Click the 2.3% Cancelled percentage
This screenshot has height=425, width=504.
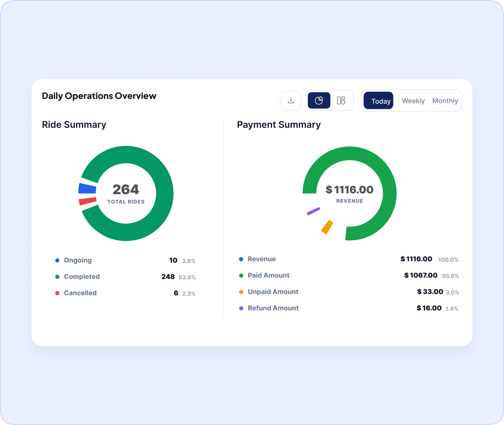coord(189,294)
